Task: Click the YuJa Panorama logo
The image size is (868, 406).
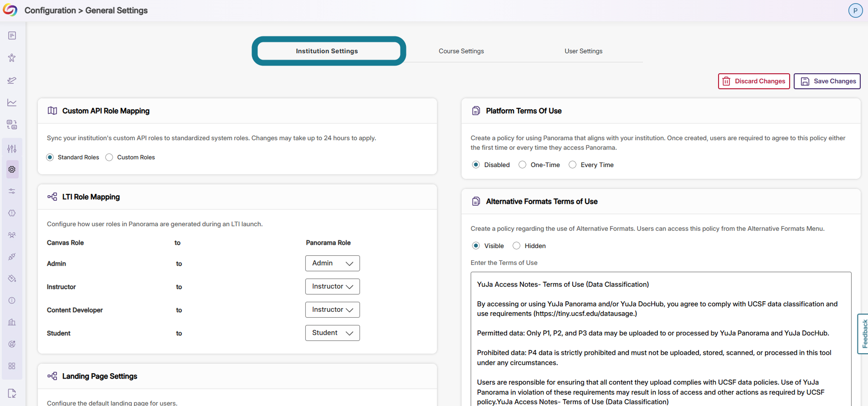Action: pos(10,10)
